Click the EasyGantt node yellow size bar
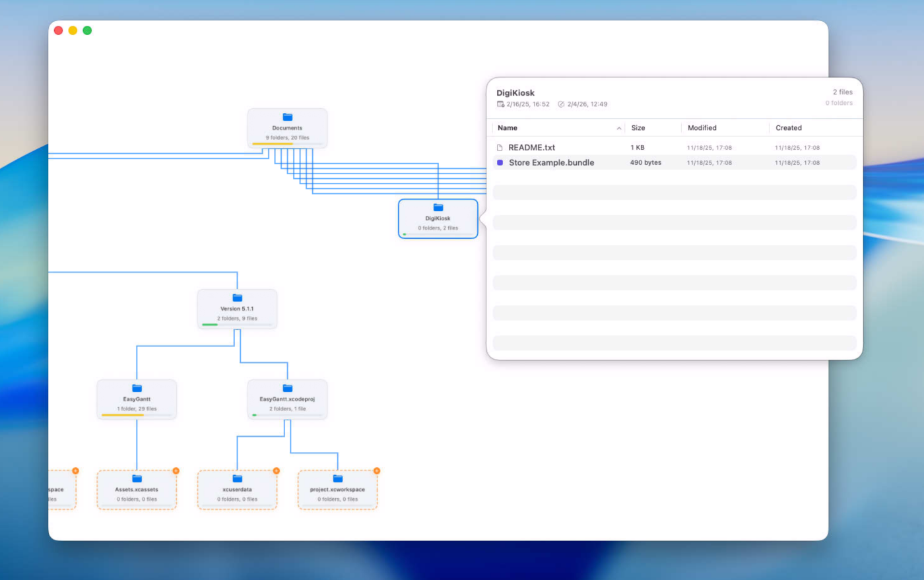924x580 pixels. coord(123,415)
